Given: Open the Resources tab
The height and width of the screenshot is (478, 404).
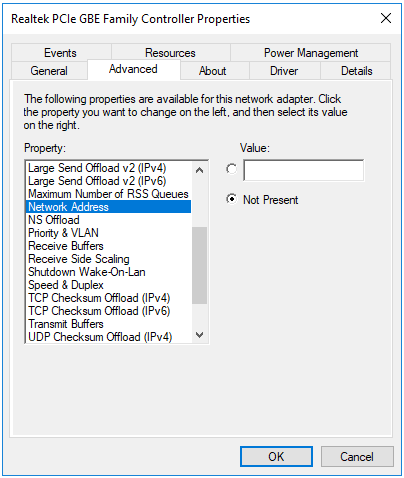Looking at the screenshot, I should point(170,53).
